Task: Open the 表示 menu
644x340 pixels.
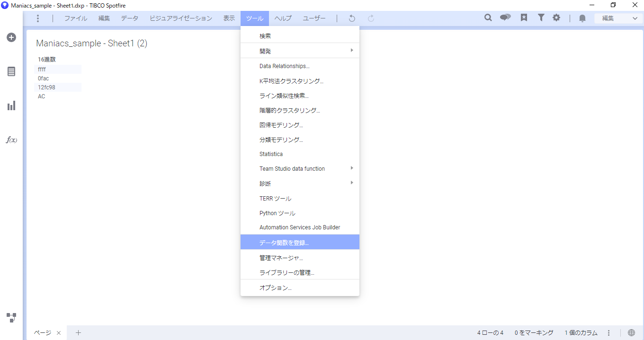Action: pyautogui.click(x=229, y=18)
